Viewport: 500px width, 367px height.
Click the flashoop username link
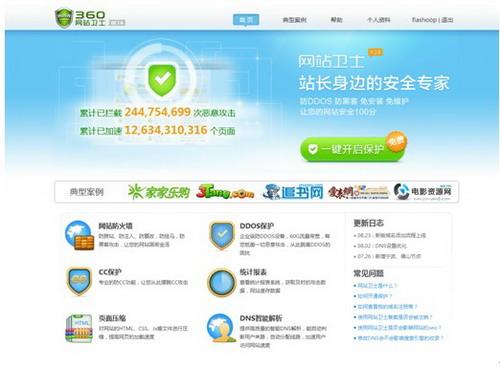click(424, 20)
